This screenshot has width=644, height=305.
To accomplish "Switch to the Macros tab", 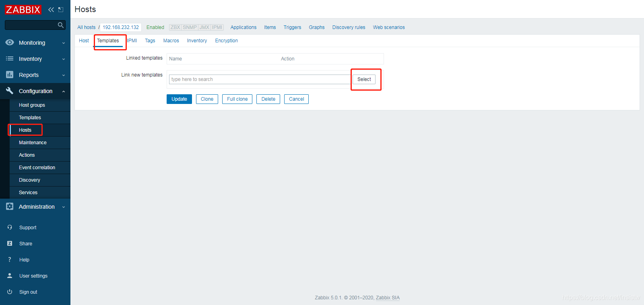I will tap(171, 41).
